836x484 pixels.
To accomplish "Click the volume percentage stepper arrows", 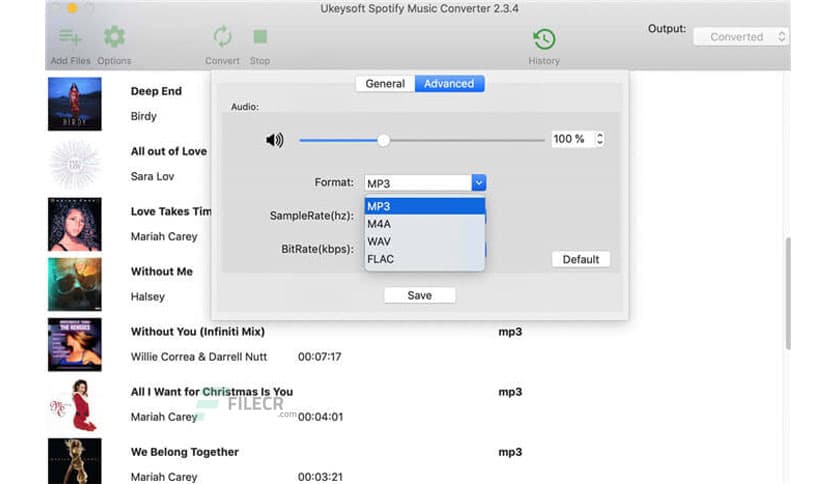I will point(600,139).
